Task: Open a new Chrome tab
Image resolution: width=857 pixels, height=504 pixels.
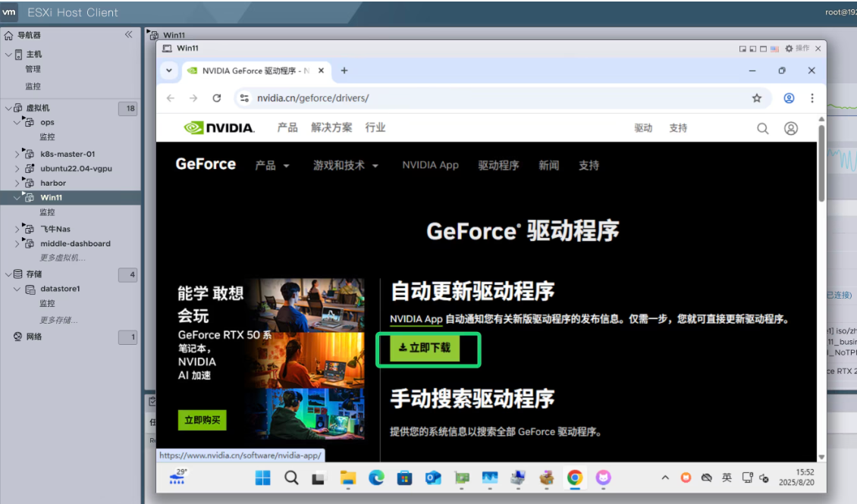Action: (344, 70)
